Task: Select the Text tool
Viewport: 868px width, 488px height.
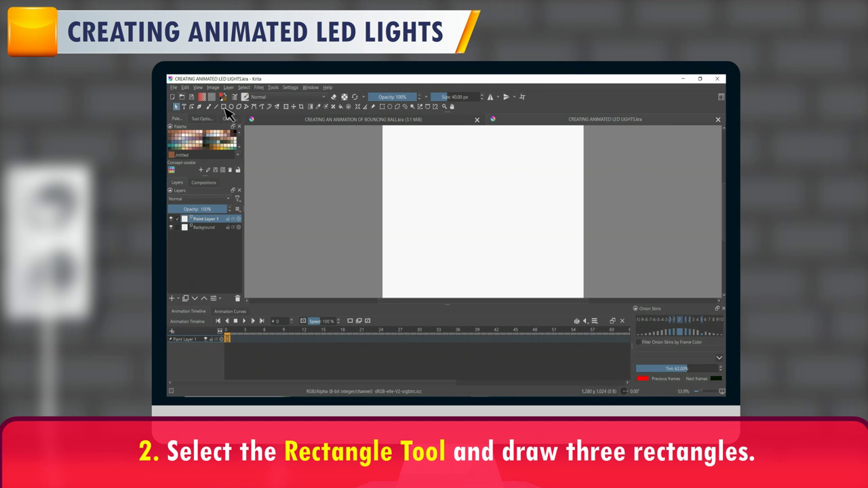Action: (184, 106)
